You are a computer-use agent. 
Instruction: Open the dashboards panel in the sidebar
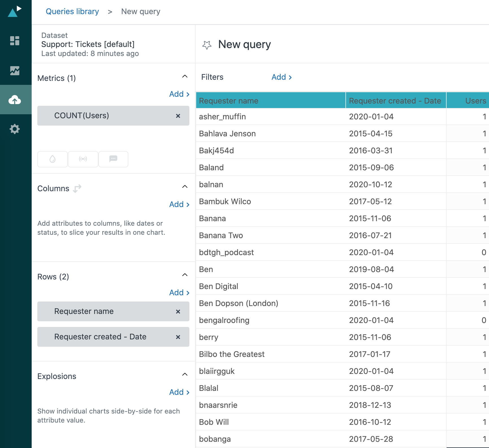coord(15,41)
